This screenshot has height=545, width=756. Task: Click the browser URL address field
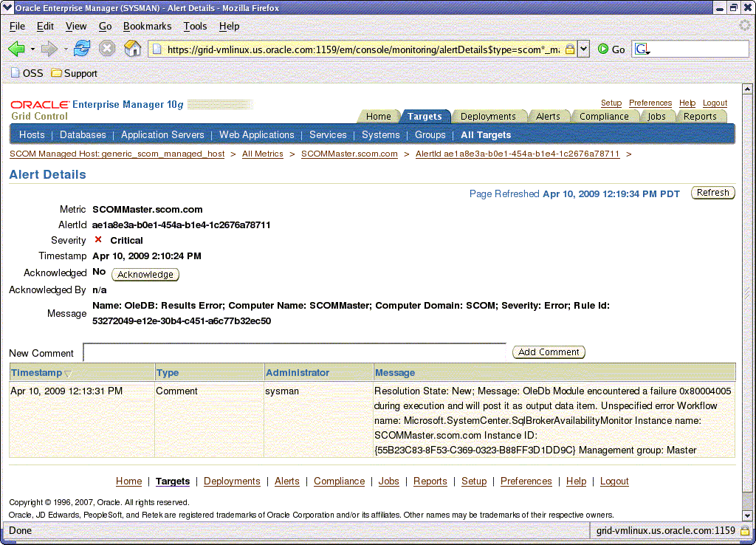coord(362,49)
